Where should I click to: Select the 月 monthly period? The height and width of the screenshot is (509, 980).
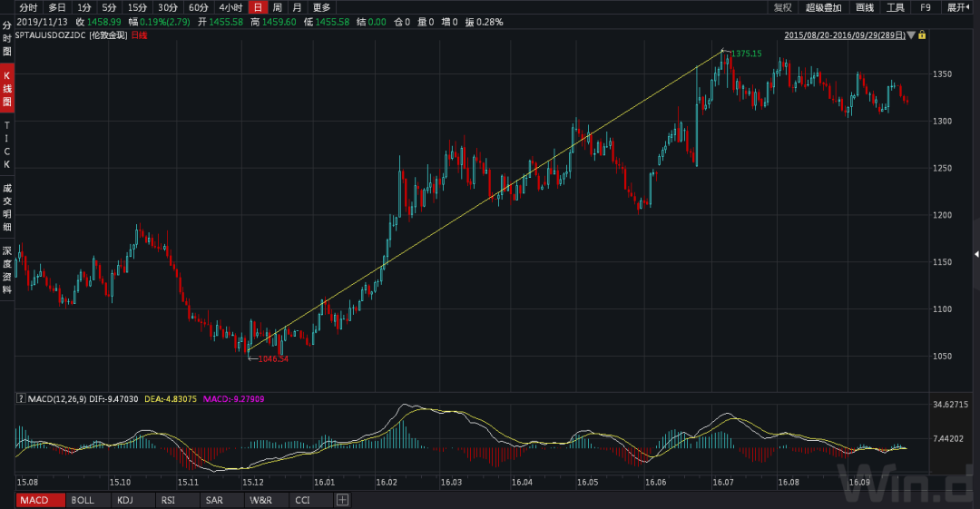pos(297,7)
